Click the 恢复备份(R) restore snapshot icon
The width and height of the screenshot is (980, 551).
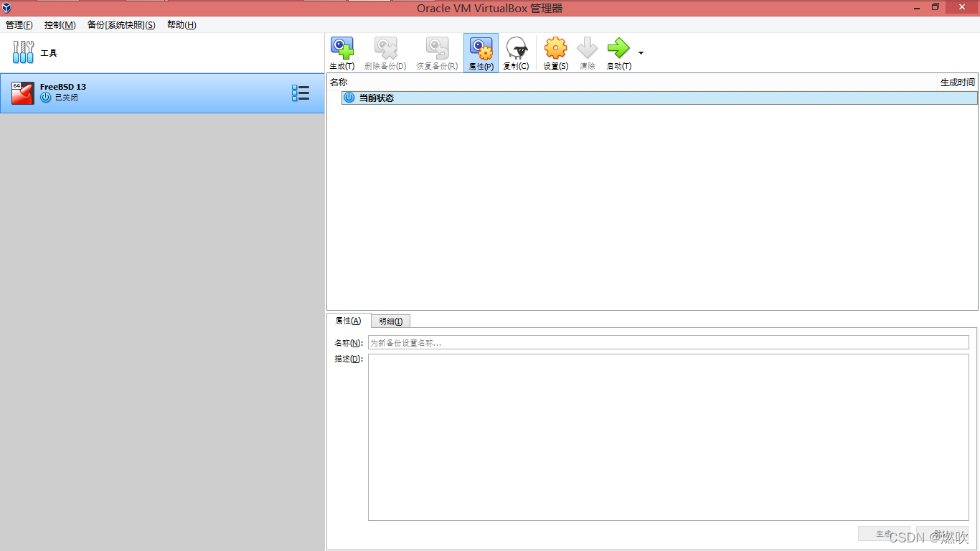click(x=437, y=48)
